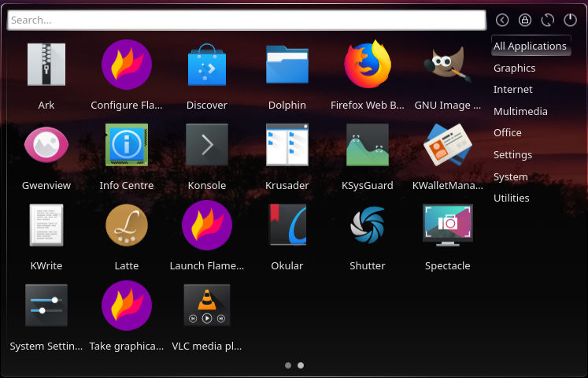The width and height of the screenshot is (588, 378).
Task: Click the power shutdown icon
Action: point(571,20)
